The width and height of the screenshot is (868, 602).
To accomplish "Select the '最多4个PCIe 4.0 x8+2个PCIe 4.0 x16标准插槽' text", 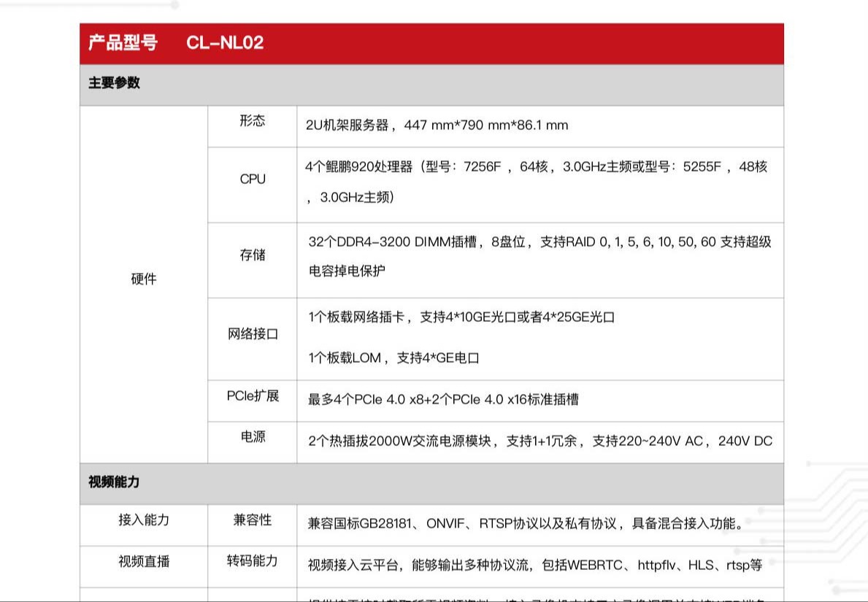I will click(x=443, y=399).
